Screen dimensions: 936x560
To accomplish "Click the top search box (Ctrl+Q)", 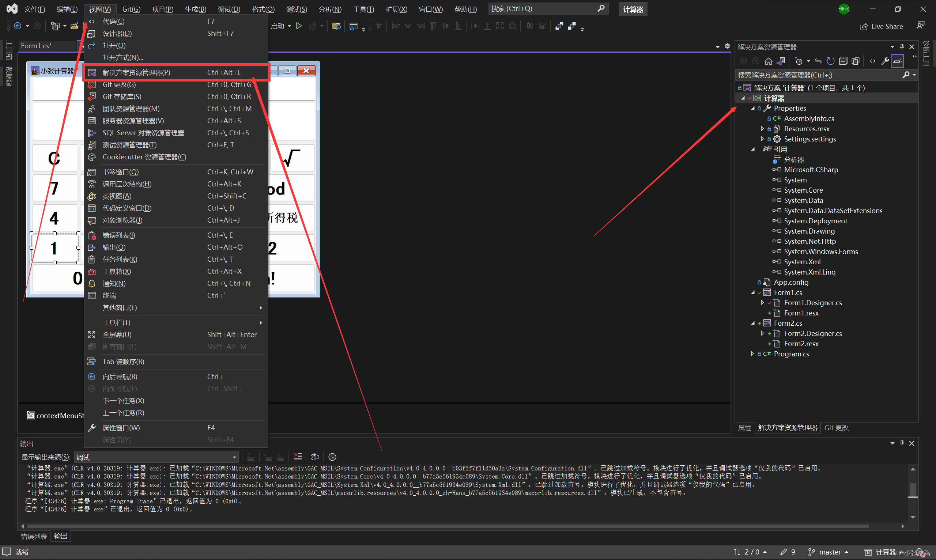I will pyautogui.click(x=548, y=9).
